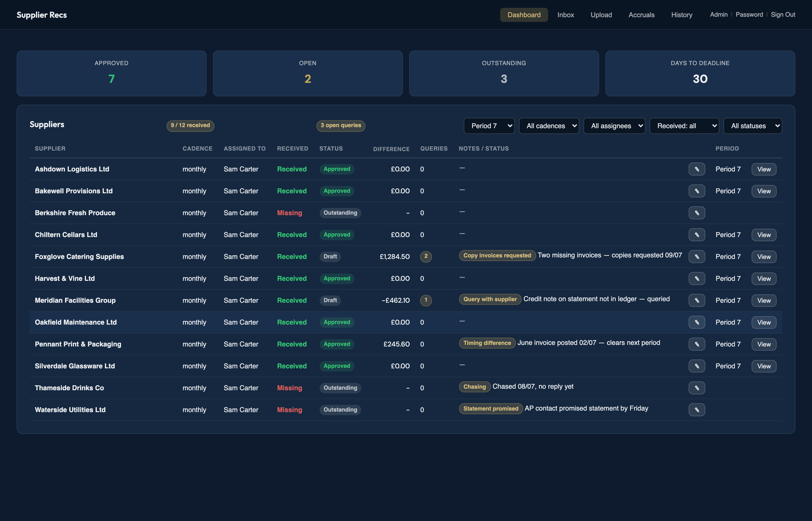Open pencil editor for Silverdale Glassware Ltd
The width and height of the screenshot is (812, 521).
click(696, 366)
